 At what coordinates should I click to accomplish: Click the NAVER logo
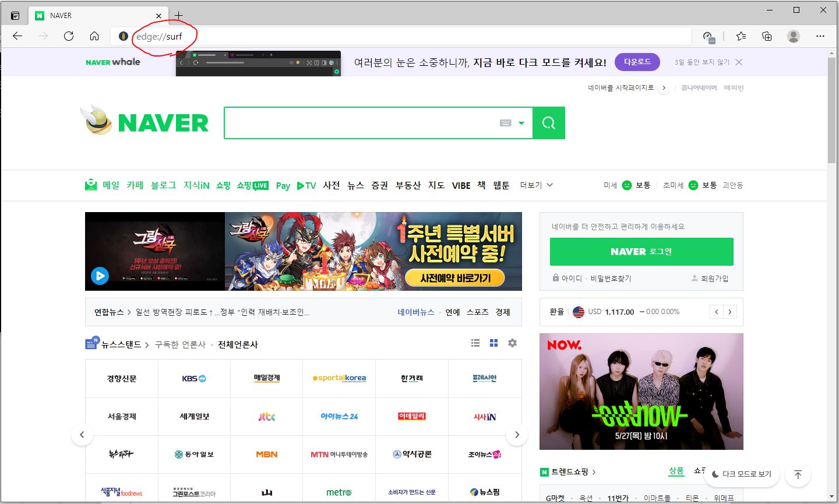(163, 123)
